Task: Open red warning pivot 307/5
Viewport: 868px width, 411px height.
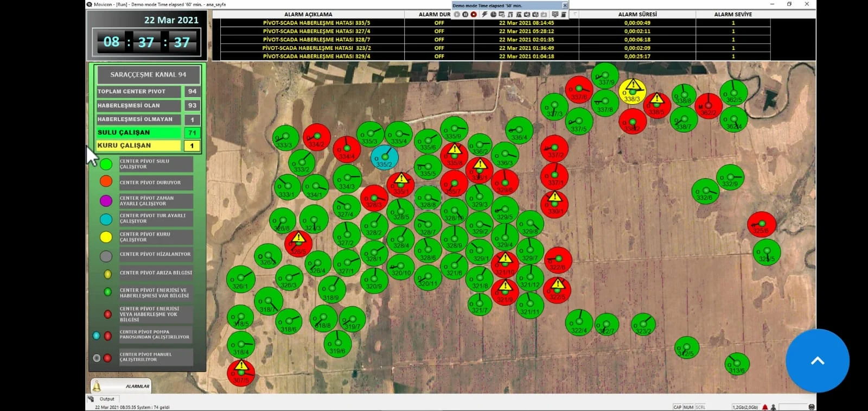Action: 241,372
